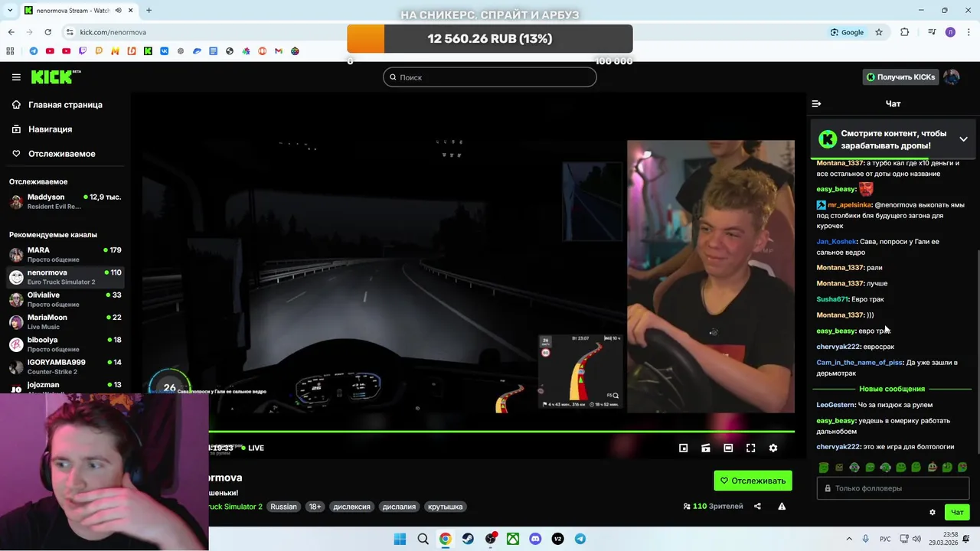This screenshot has width=980, height=551.
Task: Open the Windows taskbar search
Action: click(x=423, y=539)
